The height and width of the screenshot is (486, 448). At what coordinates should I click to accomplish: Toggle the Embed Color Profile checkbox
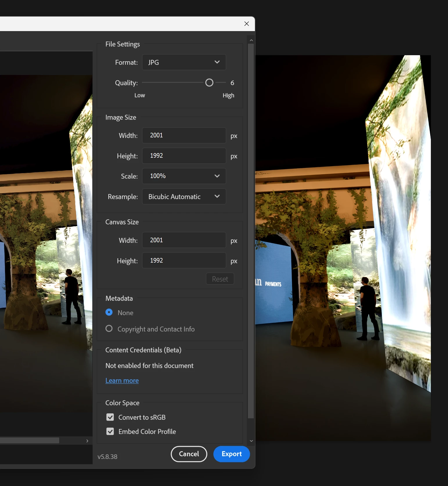(x=110, y=431)
